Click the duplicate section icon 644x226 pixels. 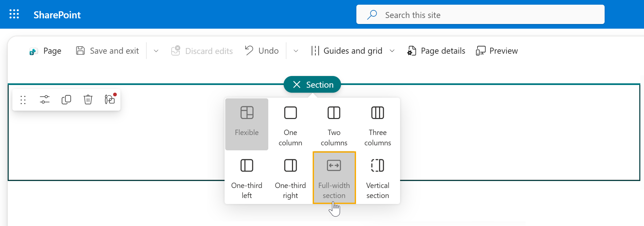pos(66,100)
